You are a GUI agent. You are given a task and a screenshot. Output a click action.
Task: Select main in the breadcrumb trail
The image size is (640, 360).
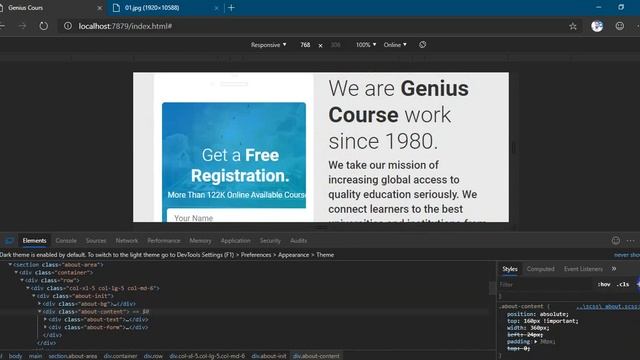pos(36,356)
